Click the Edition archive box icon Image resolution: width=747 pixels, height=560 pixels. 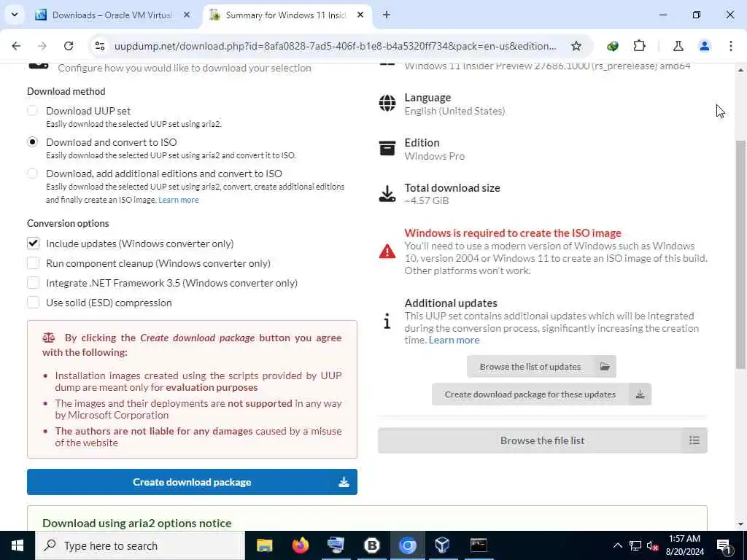tap(387, 148)
